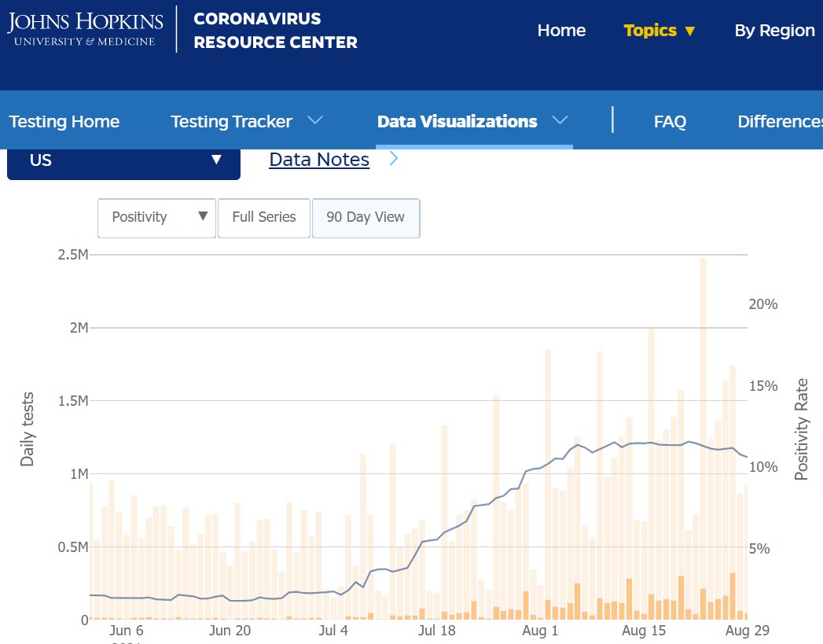
Task: Click the 20% positivity axis label
Action: click(763, 304)
